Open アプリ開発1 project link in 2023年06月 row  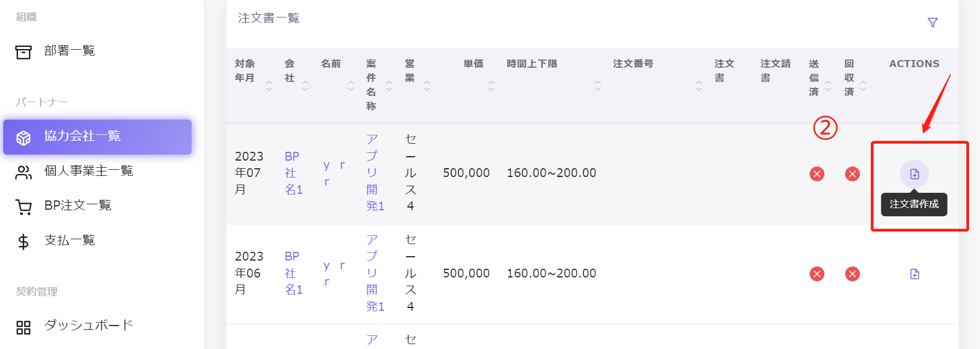(x=375, y=273)
